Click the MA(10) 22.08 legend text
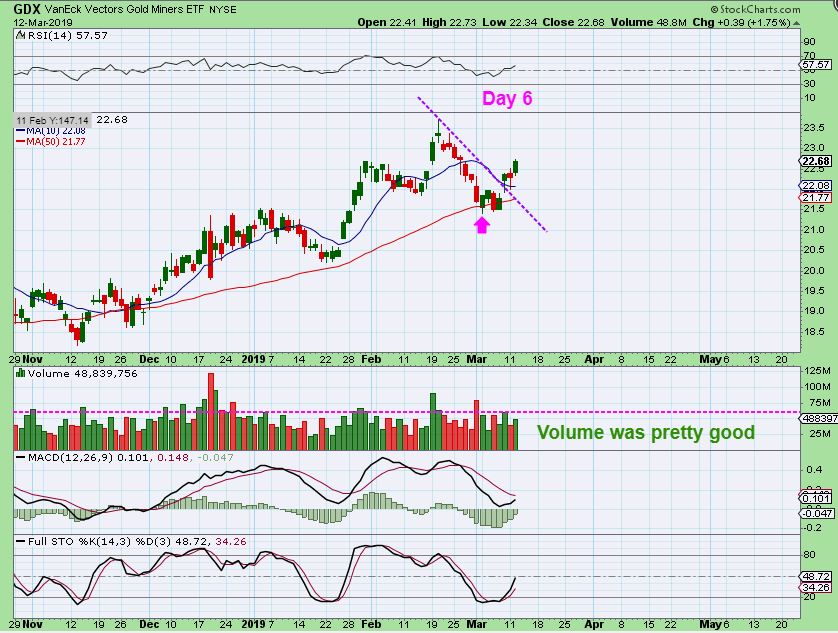The width and height of the screenshot is (838, 633). pos(56,130)
